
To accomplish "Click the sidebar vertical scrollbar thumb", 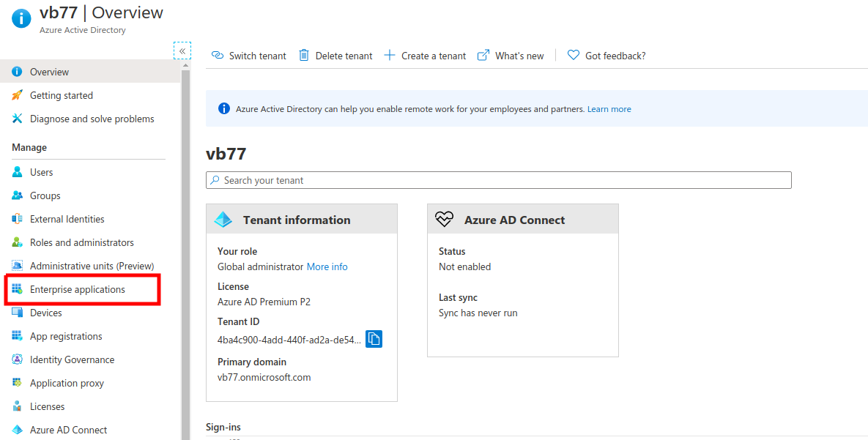I will (x=185, y=255).
